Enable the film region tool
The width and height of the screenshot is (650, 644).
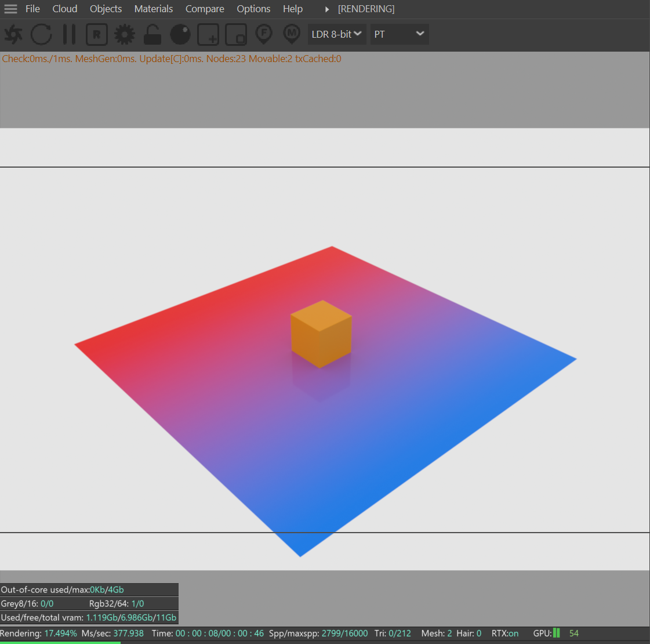click(236, 34)
